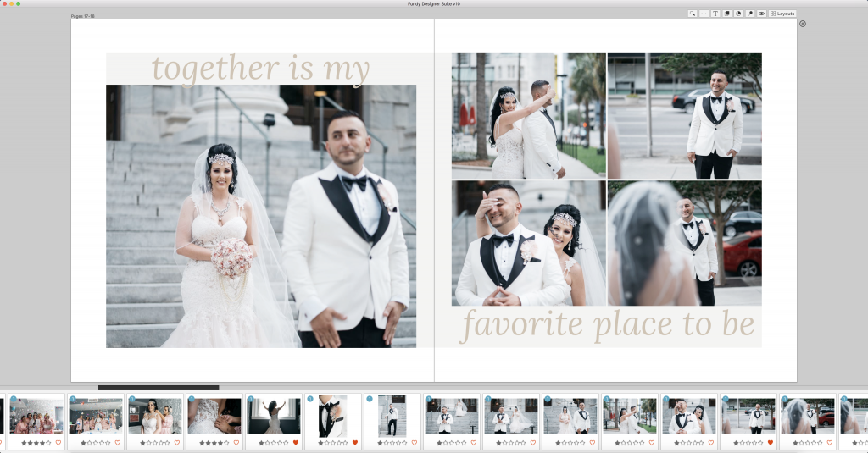The width and height of the screenshot is (868, 453).
Task: Set star rating on pink robes confetti thumbnail
Action: tap(36, 443)
